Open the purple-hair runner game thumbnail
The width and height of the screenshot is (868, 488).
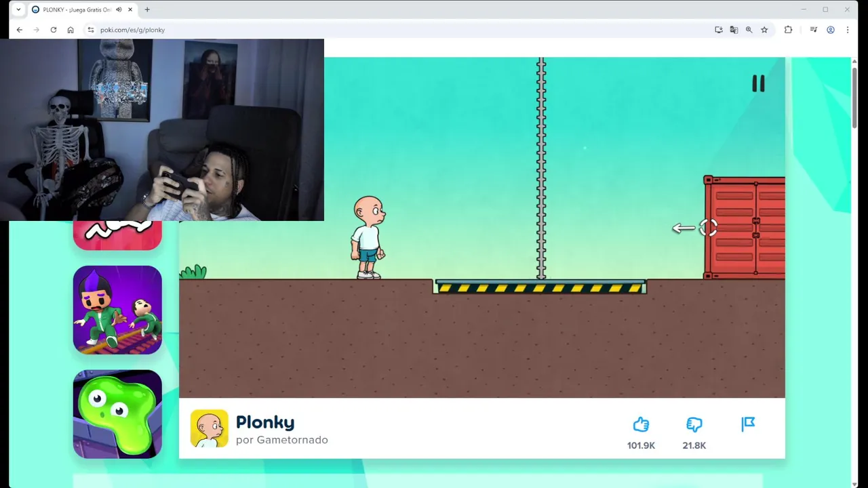coord(117,310)
